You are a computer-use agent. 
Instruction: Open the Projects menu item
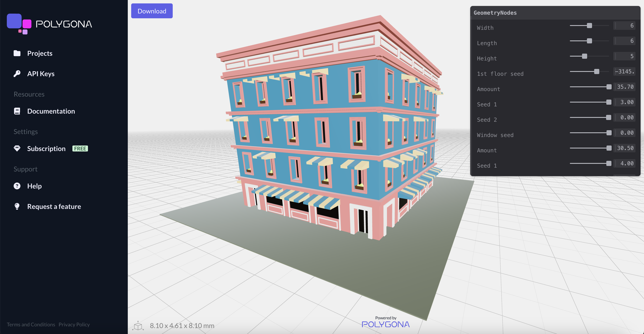[40, 53]
